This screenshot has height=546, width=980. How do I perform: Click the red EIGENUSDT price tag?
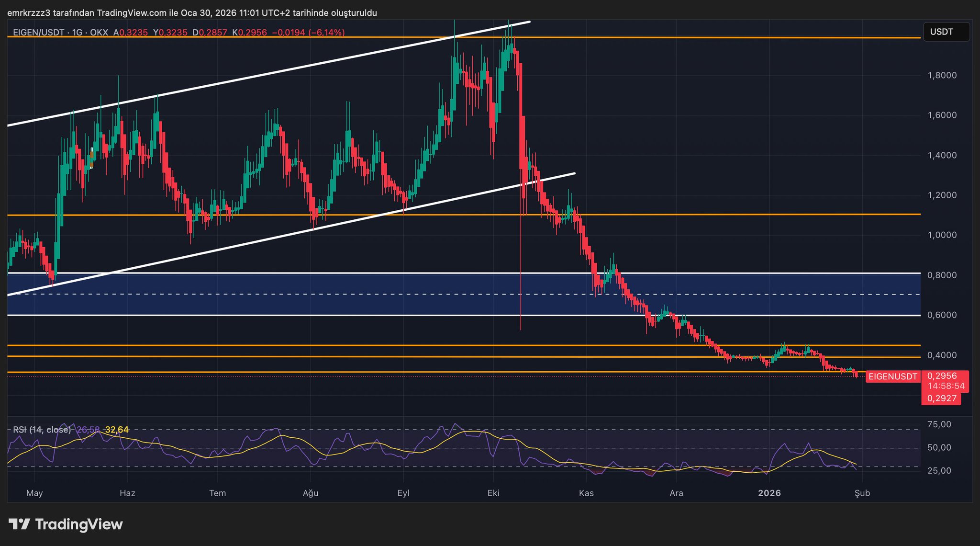(x=892, y=376)
